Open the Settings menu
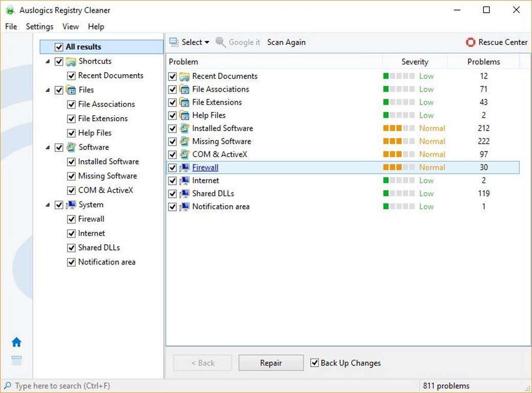This screenshot has height=393, width=532. pos(39,27)
